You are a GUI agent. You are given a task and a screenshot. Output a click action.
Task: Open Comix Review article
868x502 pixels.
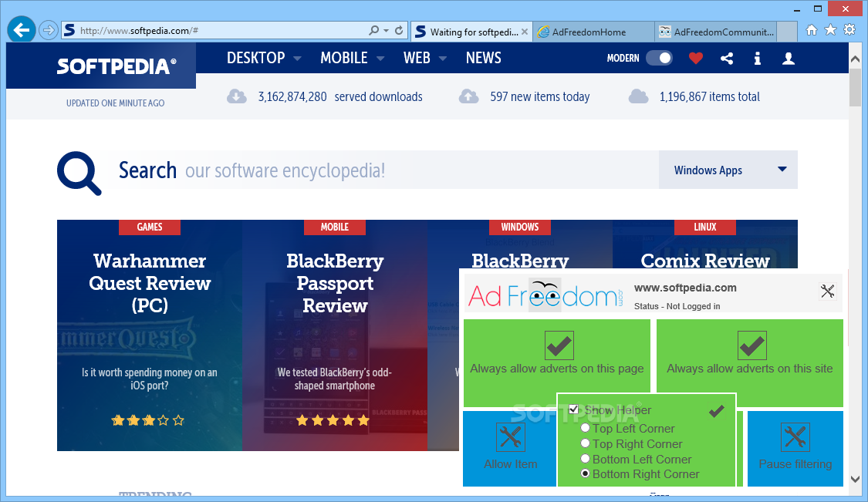(x=705, y=261)
